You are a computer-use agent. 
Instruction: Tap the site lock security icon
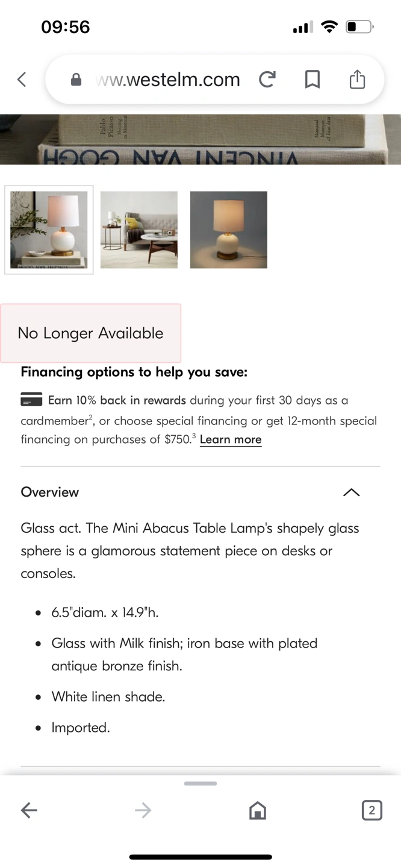[76, 80]
